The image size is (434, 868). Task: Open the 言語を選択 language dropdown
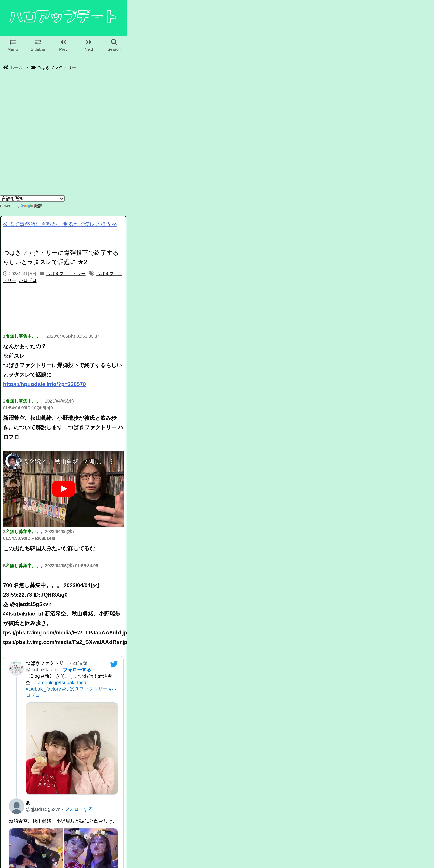coord(32,199)
